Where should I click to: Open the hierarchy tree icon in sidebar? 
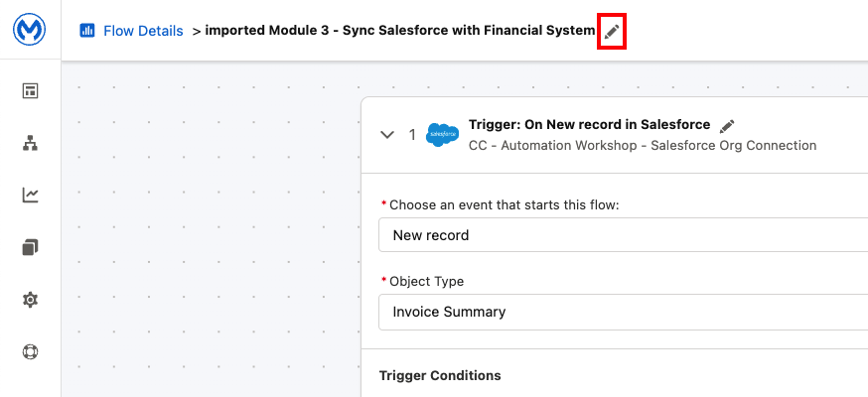(x=30, y=143)
